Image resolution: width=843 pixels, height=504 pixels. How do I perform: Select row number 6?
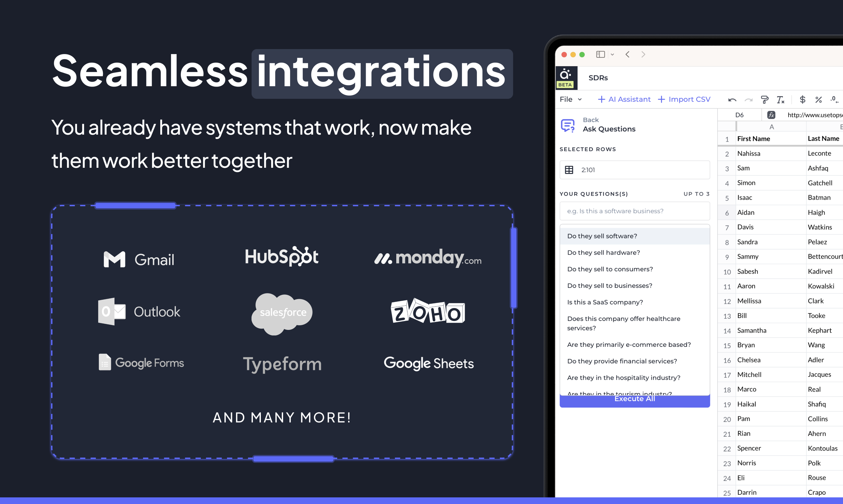click(727, 213)
